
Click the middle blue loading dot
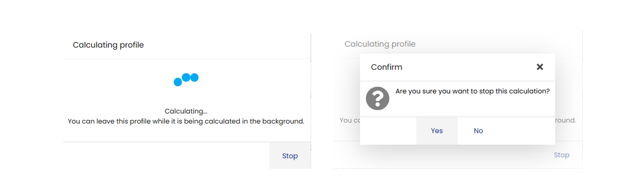pos(186,77)
